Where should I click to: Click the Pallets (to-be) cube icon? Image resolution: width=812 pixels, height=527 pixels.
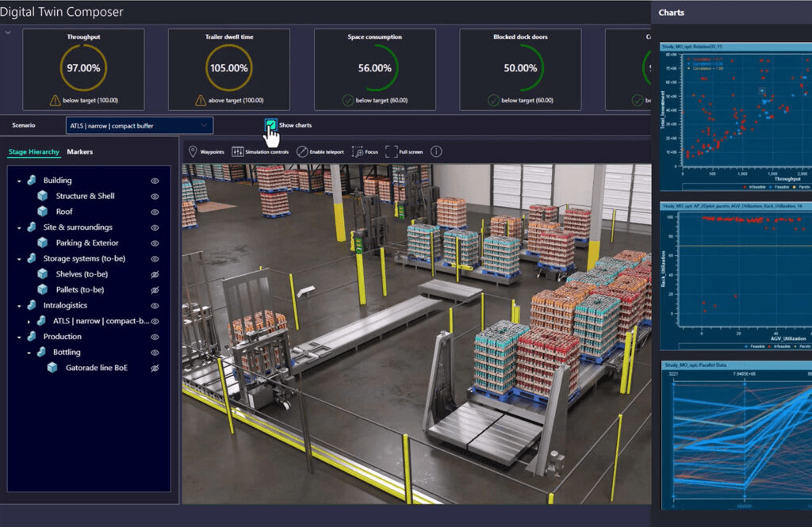tap(43, 289)
